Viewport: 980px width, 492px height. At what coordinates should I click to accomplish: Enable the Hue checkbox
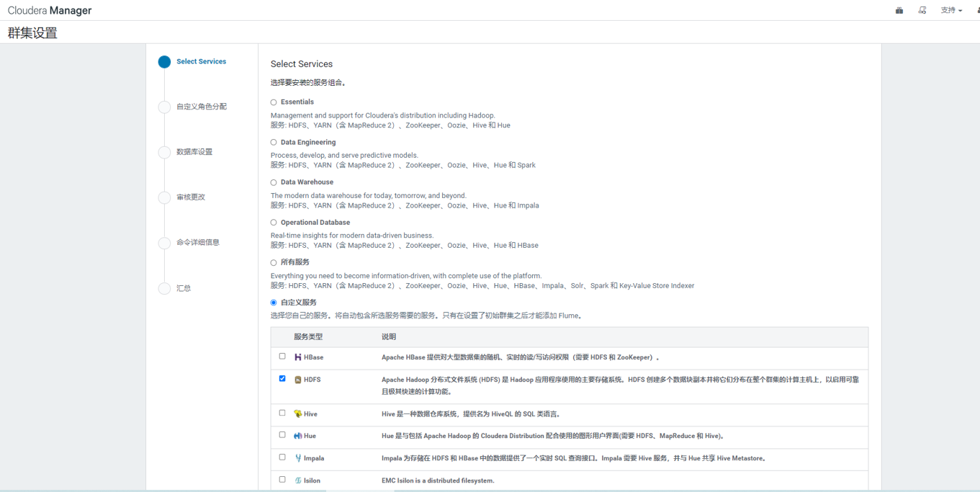[x=282, y=434]
